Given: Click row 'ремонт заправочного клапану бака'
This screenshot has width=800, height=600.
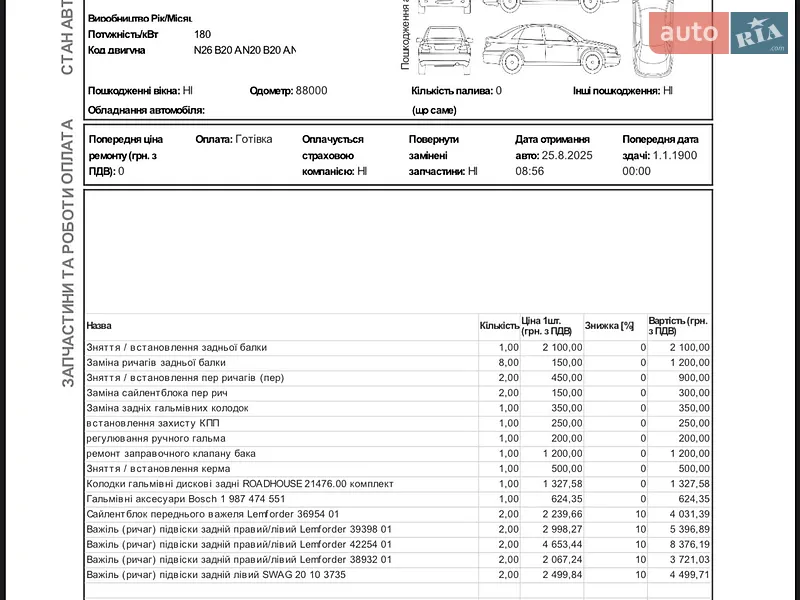Looking at the screenshot, I should click(x=398, y=454).
